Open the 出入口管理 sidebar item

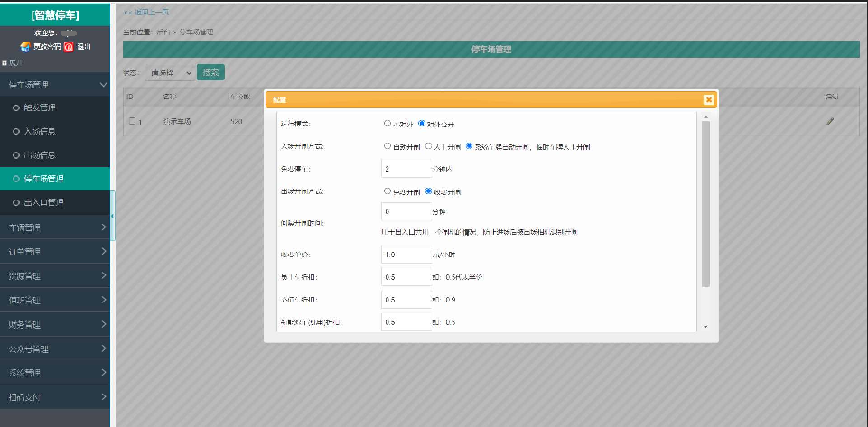[55, 202]
